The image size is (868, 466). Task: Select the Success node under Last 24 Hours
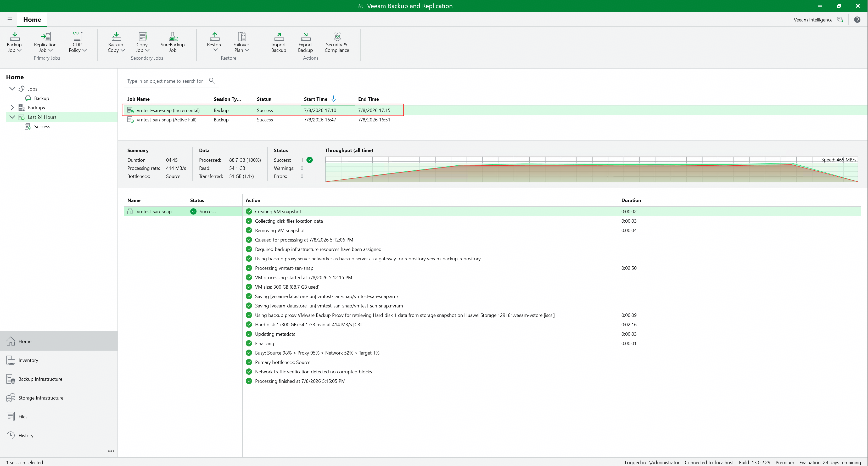point(42,126)
